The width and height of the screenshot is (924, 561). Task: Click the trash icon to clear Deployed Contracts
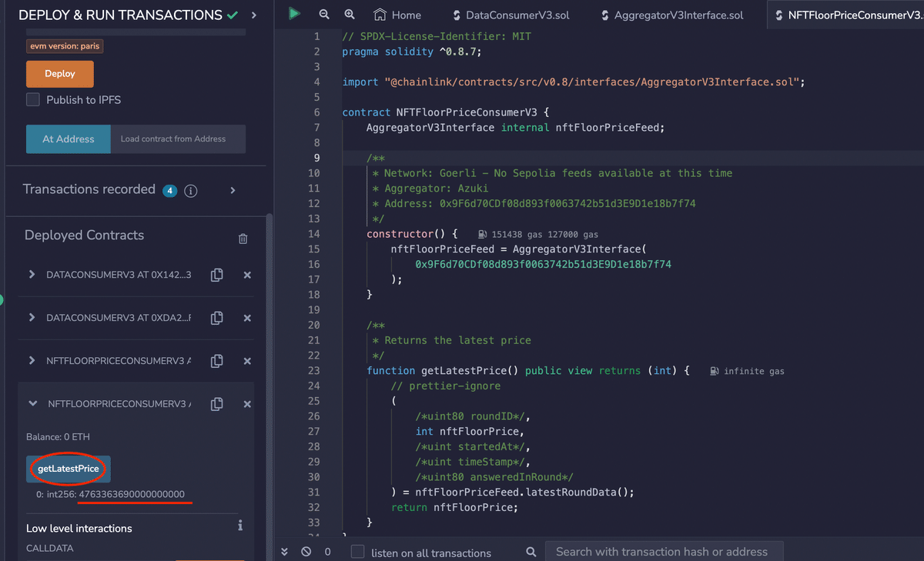tap(243, 239)
